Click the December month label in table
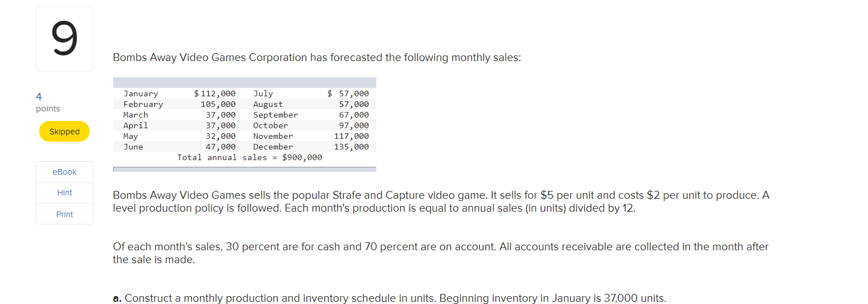Image resolution: width=868 pixels, height=304 pixels. (x=273, y=147)
